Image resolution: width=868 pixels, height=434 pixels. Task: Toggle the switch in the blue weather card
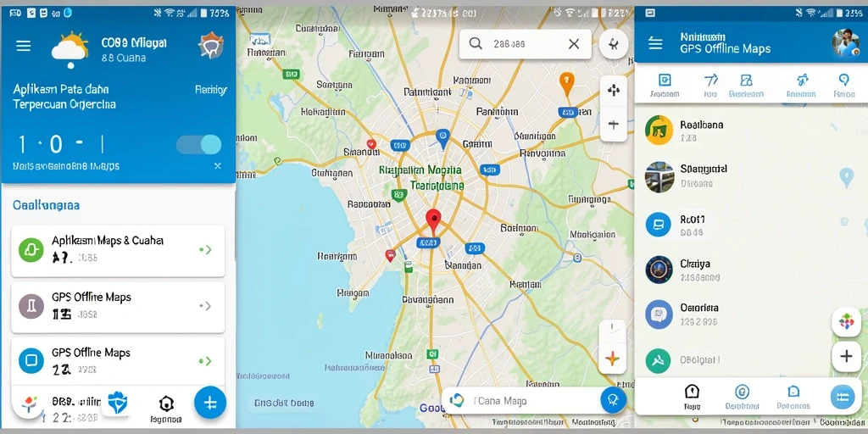(x=199, y=144)
